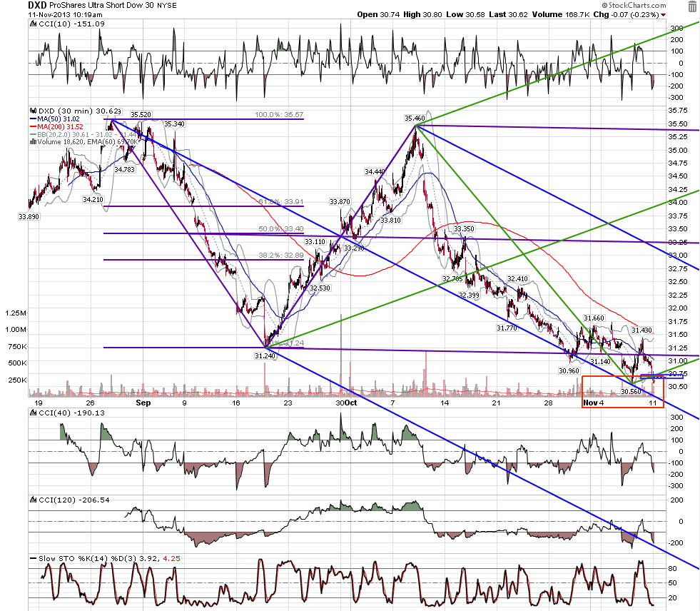
Task: Click the trash can icon beside StockCharts.com
Action: [x=691, y=6]
